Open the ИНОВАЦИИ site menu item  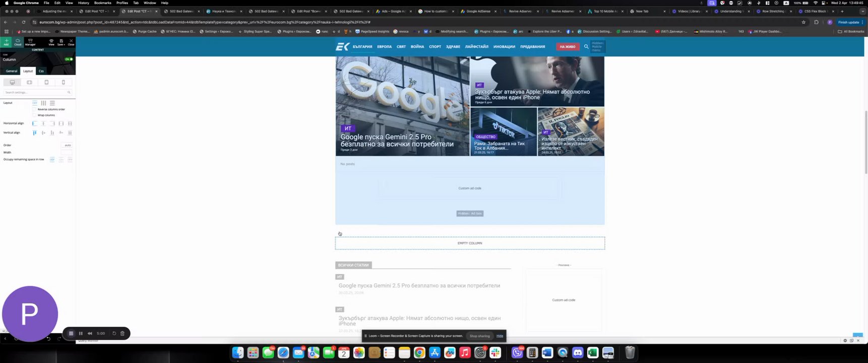(x=504, y=47)
